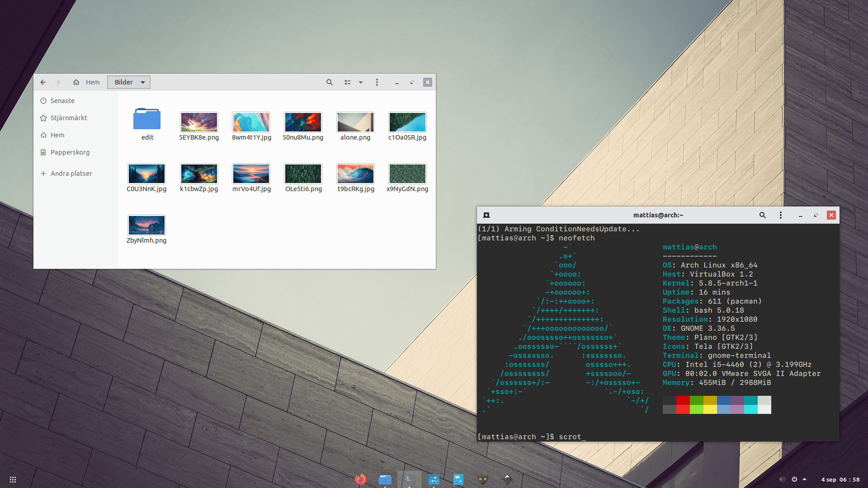Open Inkscape from the dock
Screen dimensions: 868x488
click(x=507, y=479)
